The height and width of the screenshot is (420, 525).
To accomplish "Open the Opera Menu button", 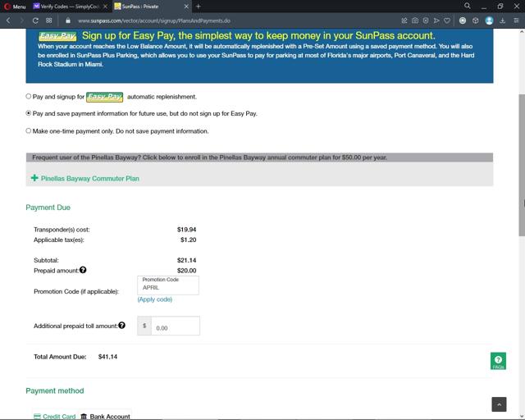I will pos(15,7).
